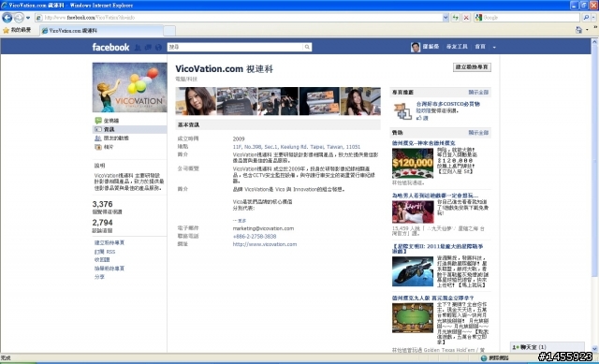
Task: Open a new blank browser tab
Action: click(169, 31)
